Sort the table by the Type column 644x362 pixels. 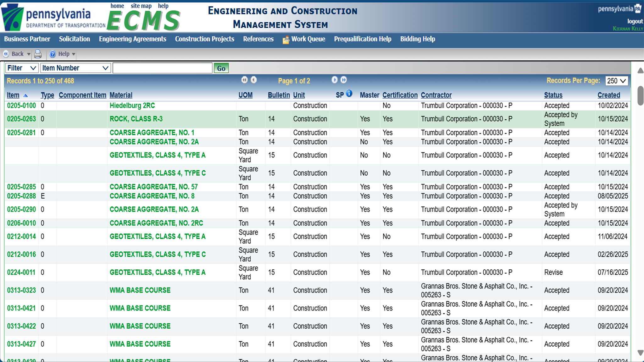point(47,95)
